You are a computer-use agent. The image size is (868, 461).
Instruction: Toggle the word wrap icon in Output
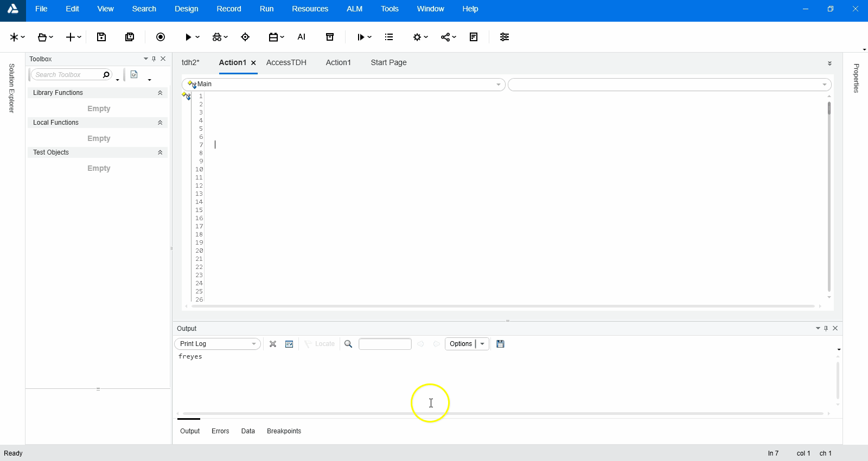pos(289,344)
